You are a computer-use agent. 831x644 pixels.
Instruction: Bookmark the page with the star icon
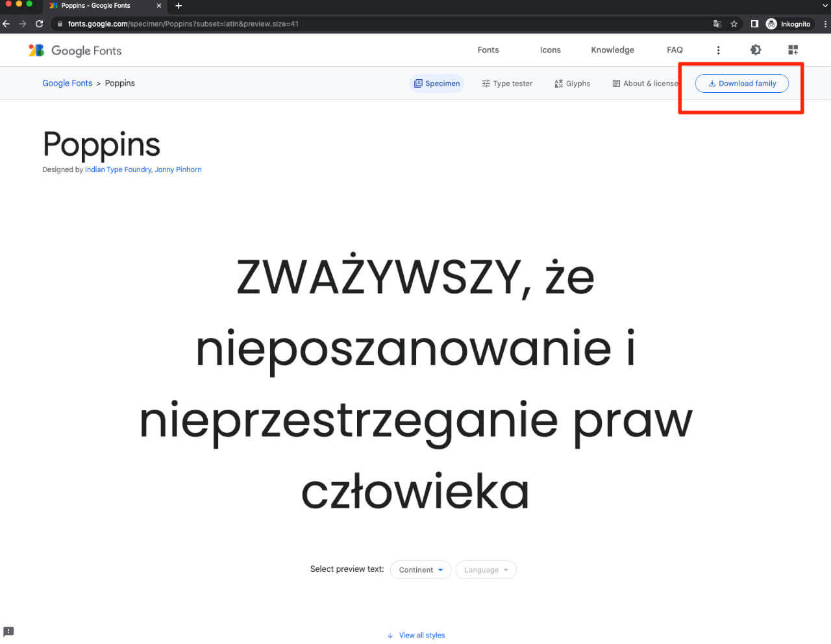pyautogui.click(x=734, y=23)
